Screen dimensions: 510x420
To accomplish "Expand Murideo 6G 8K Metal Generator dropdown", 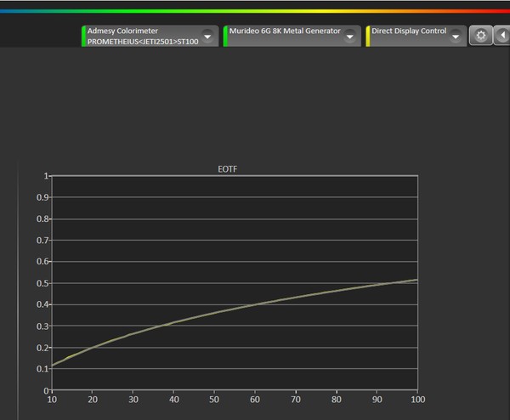I will (349, 36).
